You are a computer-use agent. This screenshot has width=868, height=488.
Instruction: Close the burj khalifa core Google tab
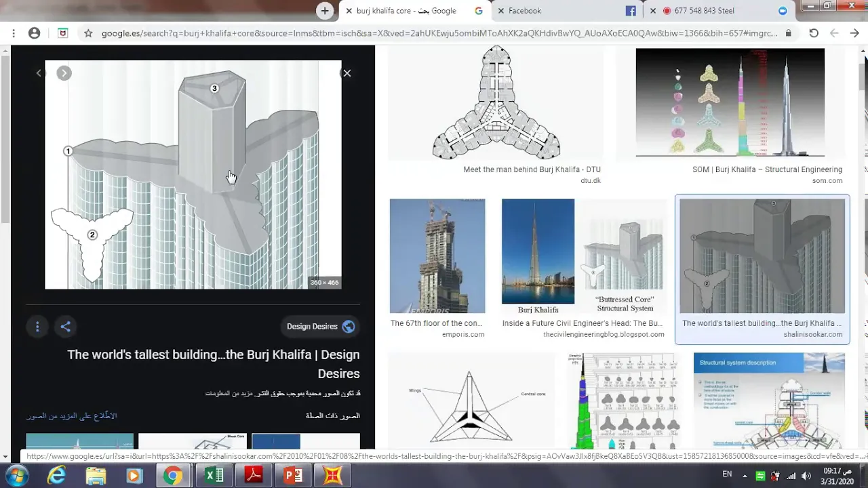[349, 11]
